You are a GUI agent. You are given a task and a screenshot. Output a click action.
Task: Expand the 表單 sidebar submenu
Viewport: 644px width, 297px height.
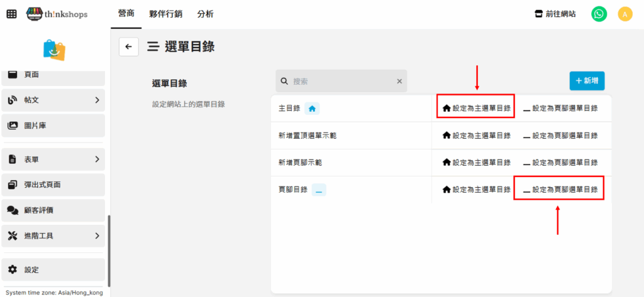point(97,159)
